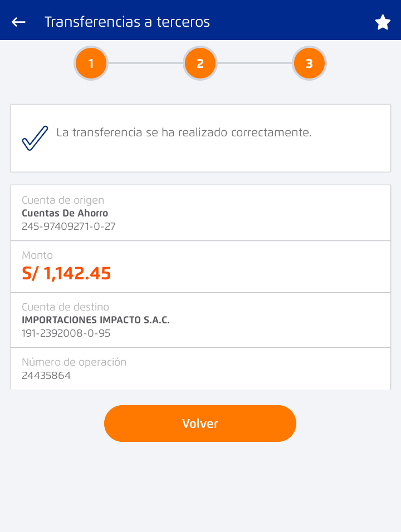Click the 'Número de operación' label
This screenshot has width=401, height=532.
coord(74,362)
